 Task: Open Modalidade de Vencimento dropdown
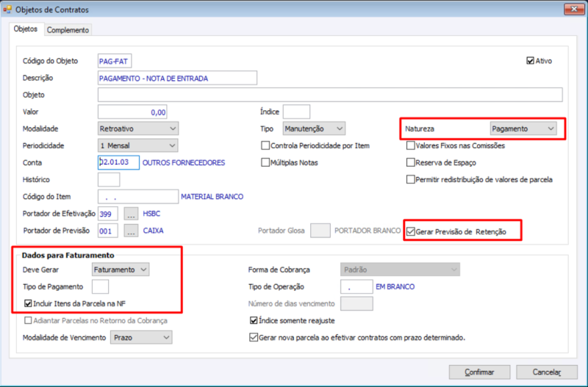tap(141, 338)
